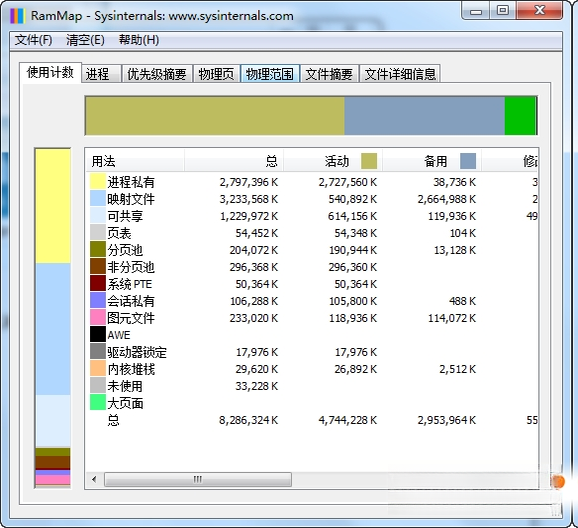Image resolution: width=578 pixels, height=528 pixels.
Task: Select the 可共享 row label
Action: pos(125,216)
